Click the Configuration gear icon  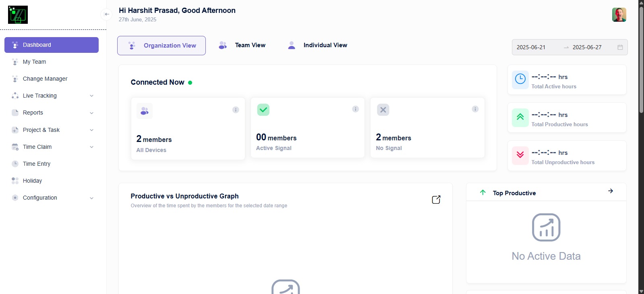[x=15, y=198]
